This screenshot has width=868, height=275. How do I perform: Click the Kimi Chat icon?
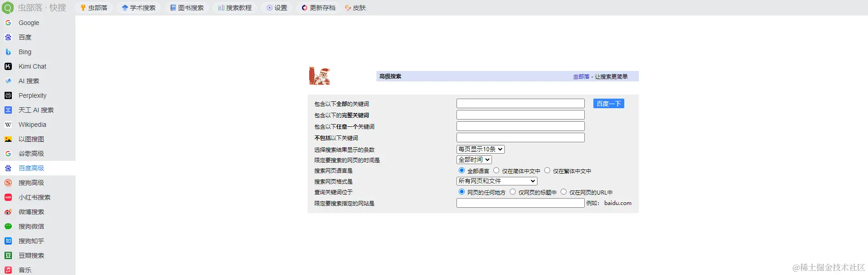click(8, 66)
